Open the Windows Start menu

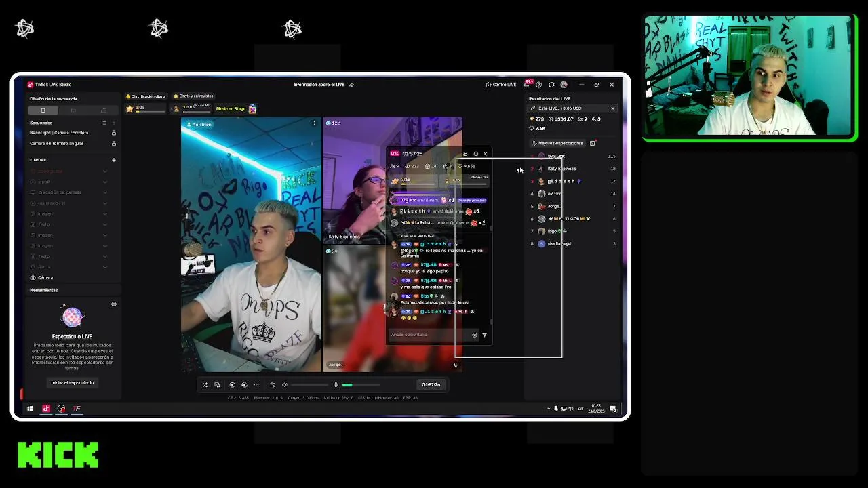coord(30,409)
